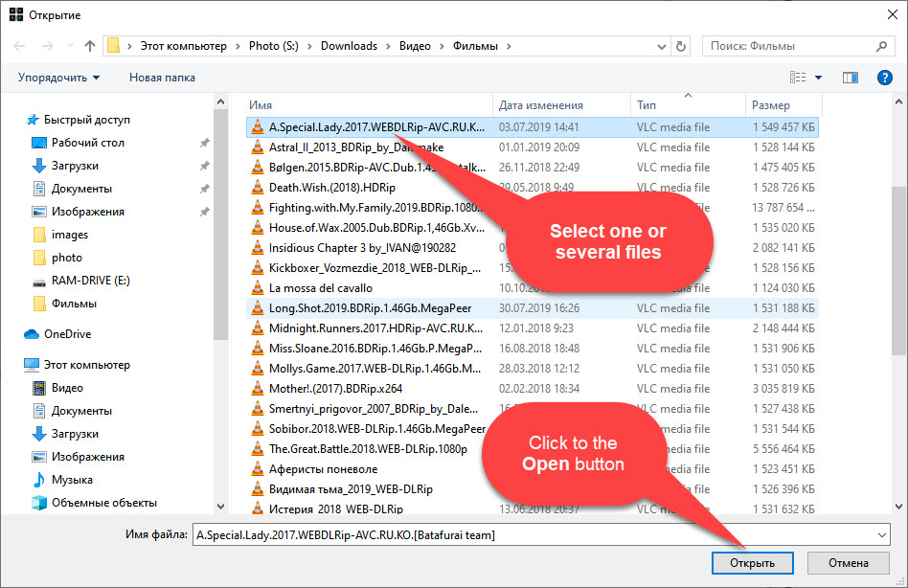Open the images folder in sidebar
Viewport: 908px width, 588px height.
(70, 235)
